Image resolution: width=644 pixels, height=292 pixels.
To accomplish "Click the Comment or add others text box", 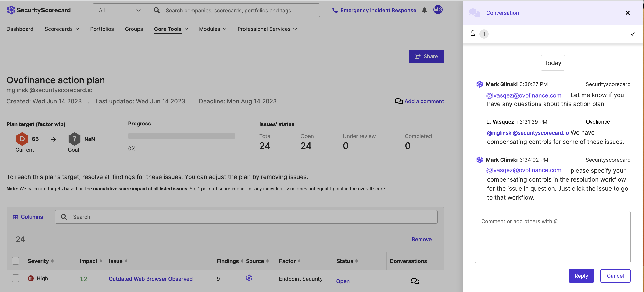I will tap(553, 237).
